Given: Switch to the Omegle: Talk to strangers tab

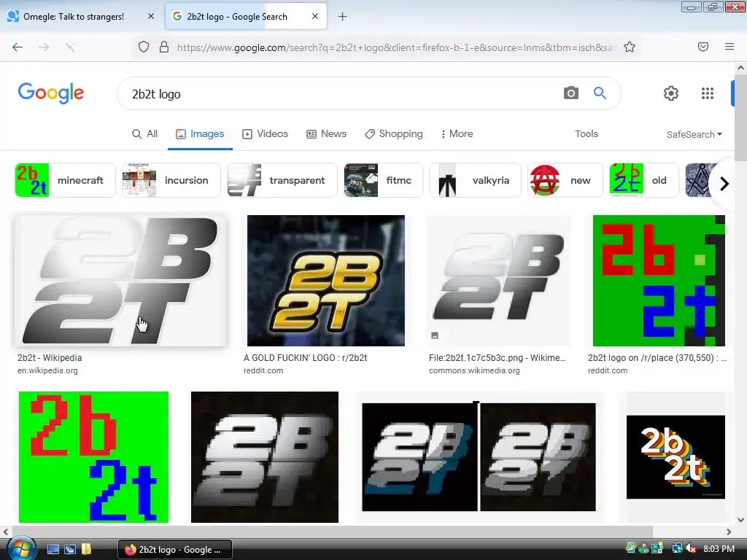Looking at the screenshot, I should pos(81,16).
